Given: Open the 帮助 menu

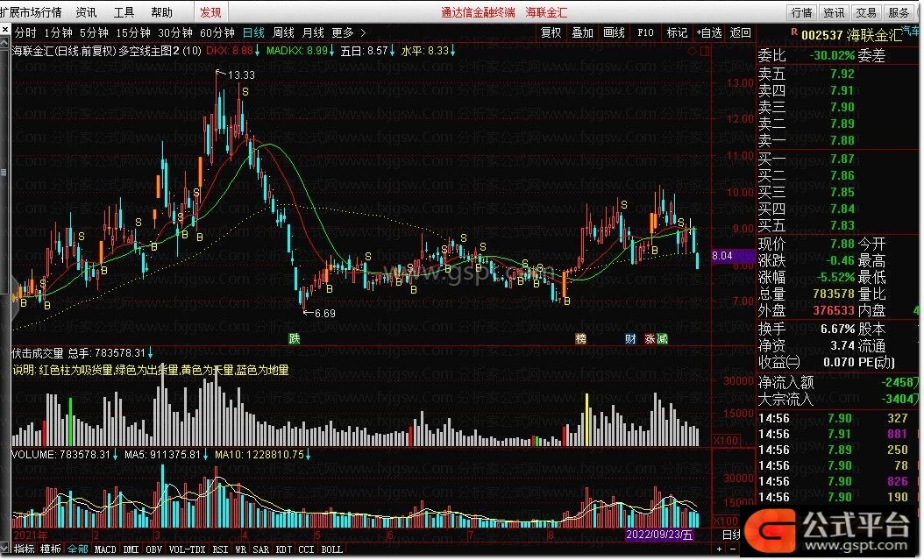Looking at the screenshot, I should coord(161,12).
